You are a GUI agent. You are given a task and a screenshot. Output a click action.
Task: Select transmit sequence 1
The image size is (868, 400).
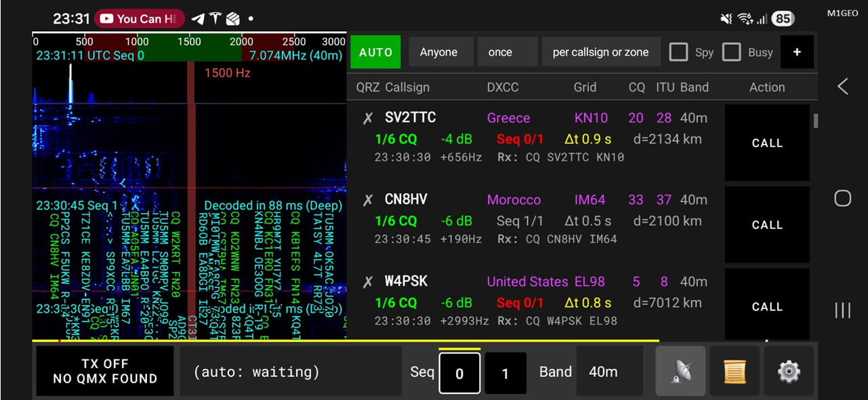coord(505,373)
